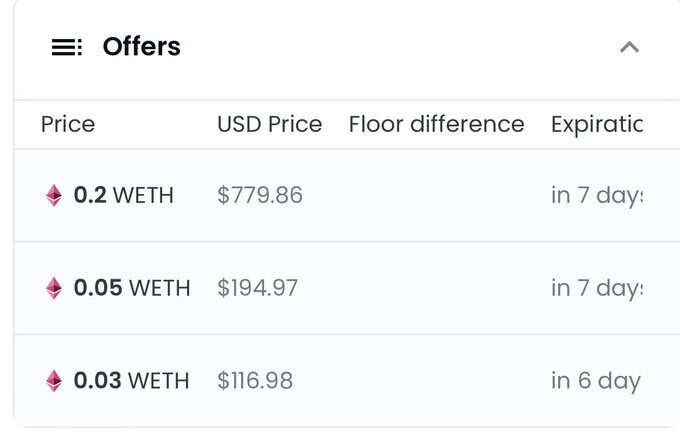Viewport: 680px width, 434px height.
Task: Collapse the Offers panel chevron
Action: point(629,47)
